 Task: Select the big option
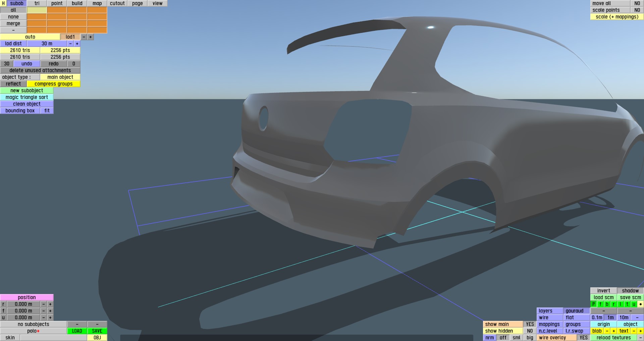click(530, 338)
